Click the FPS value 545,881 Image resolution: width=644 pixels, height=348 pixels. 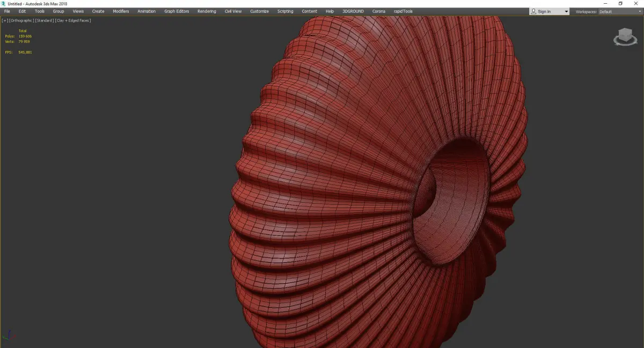(x=25, y=52)
